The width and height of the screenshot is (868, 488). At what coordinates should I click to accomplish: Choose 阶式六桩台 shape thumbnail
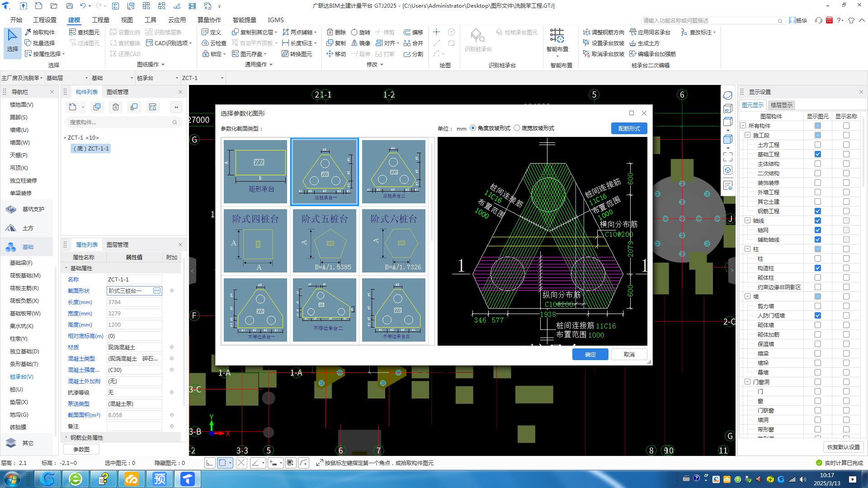pos(394,241)
